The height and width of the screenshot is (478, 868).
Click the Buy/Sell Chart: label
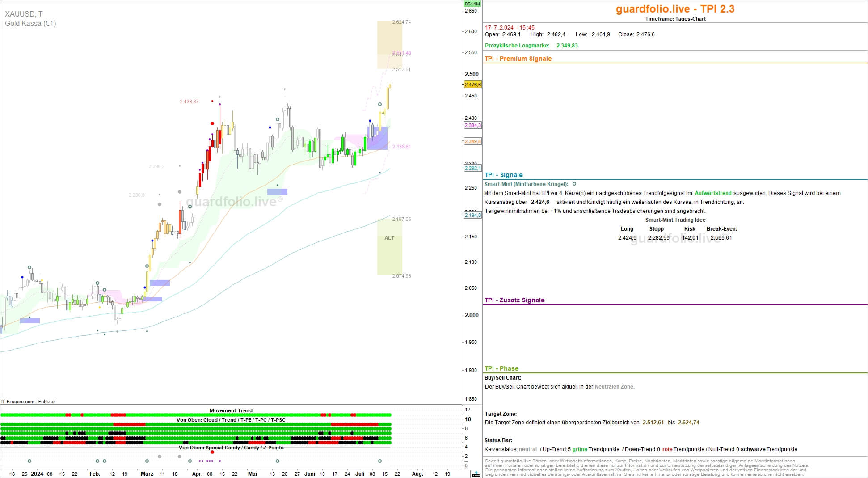503,378
